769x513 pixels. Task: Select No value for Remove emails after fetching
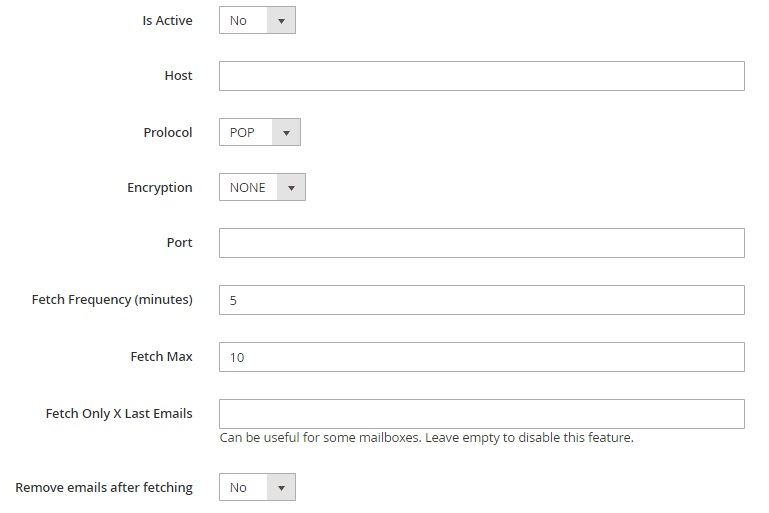click(x=238, y=487)
